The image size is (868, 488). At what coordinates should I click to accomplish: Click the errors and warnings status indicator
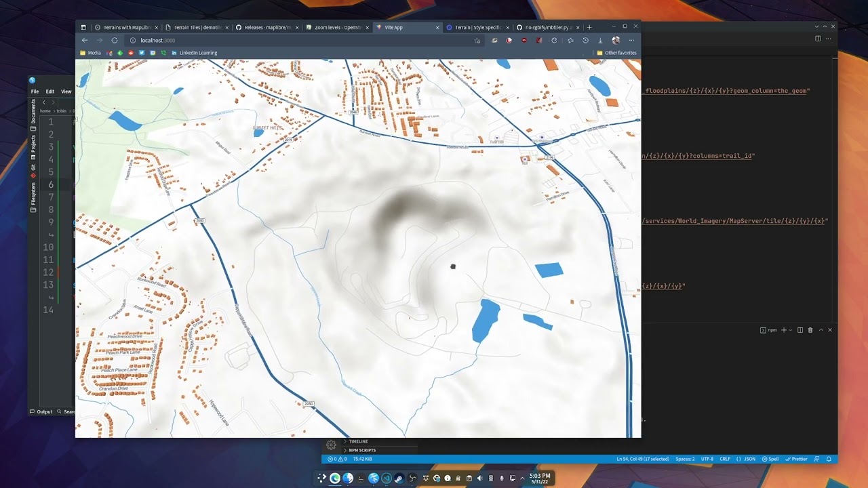(x=337, y=459)
